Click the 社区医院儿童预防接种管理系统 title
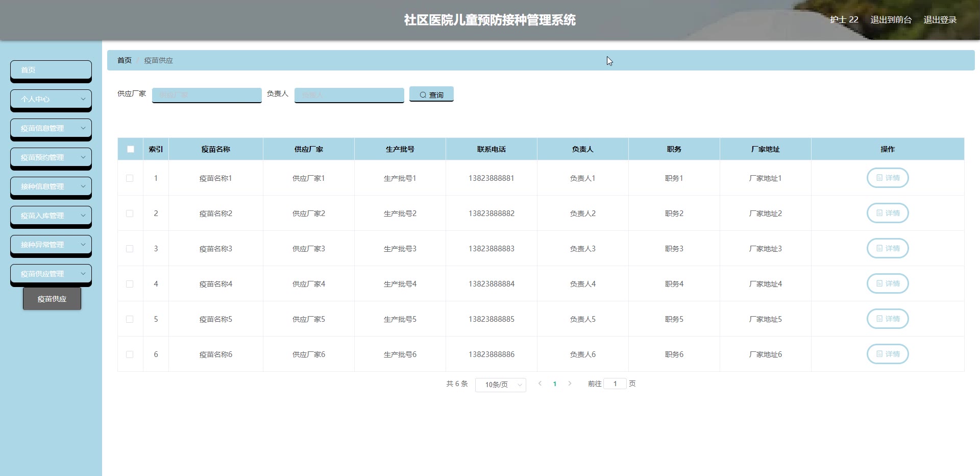 490,20
